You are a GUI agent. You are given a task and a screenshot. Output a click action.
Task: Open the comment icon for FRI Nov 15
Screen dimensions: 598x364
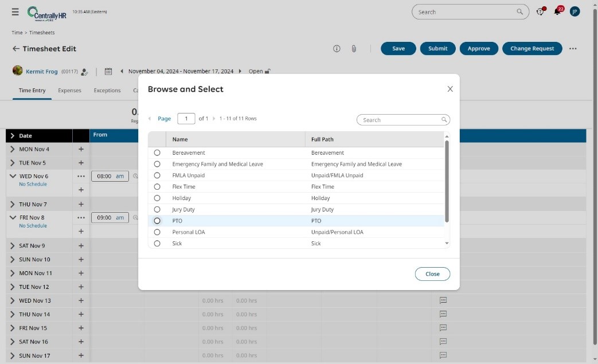point(443,328)
